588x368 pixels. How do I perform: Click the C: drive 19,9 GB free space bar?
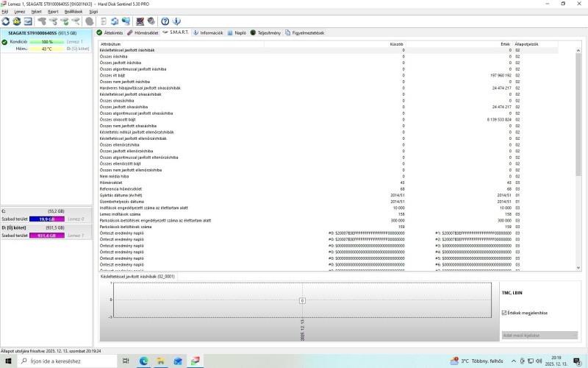(x=47, y=219)
